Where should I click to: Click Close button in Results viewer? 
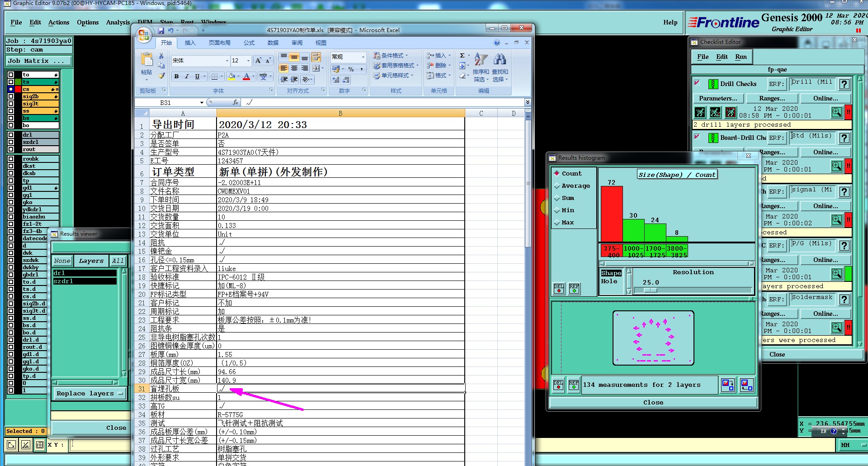(x=116, y=428)
